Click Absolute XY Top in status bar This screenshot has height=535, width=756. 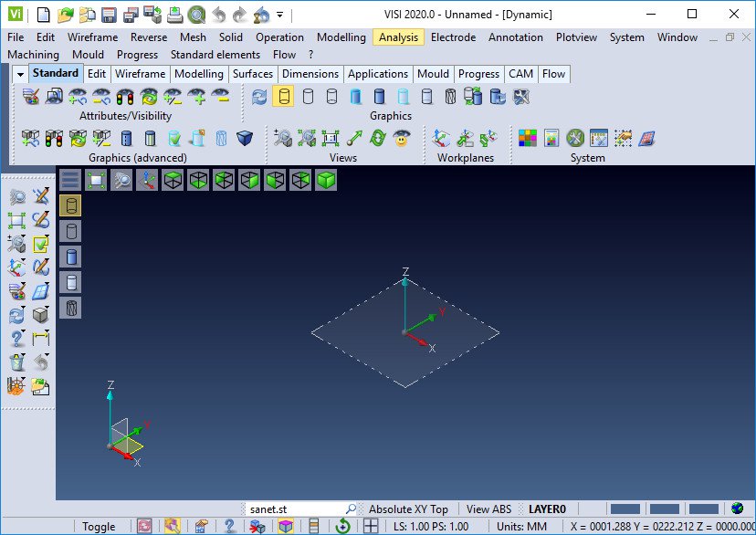[x=408, y=509]
